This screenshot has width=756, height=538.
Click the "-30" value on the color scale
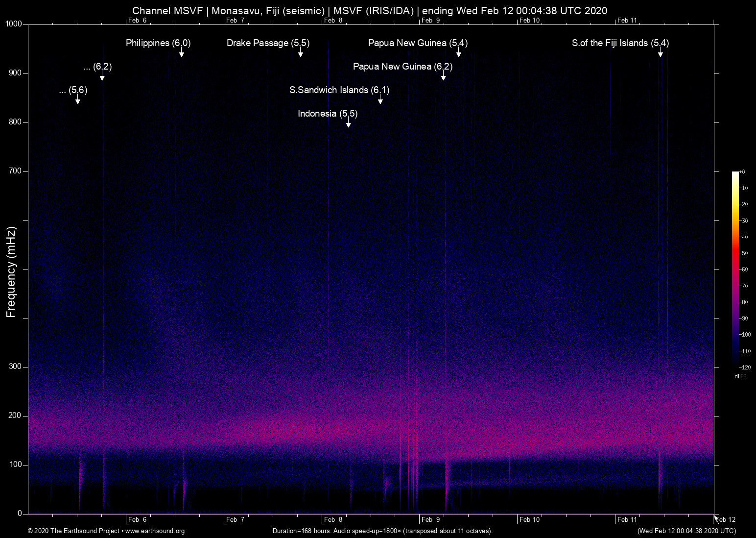click(744, 221)
